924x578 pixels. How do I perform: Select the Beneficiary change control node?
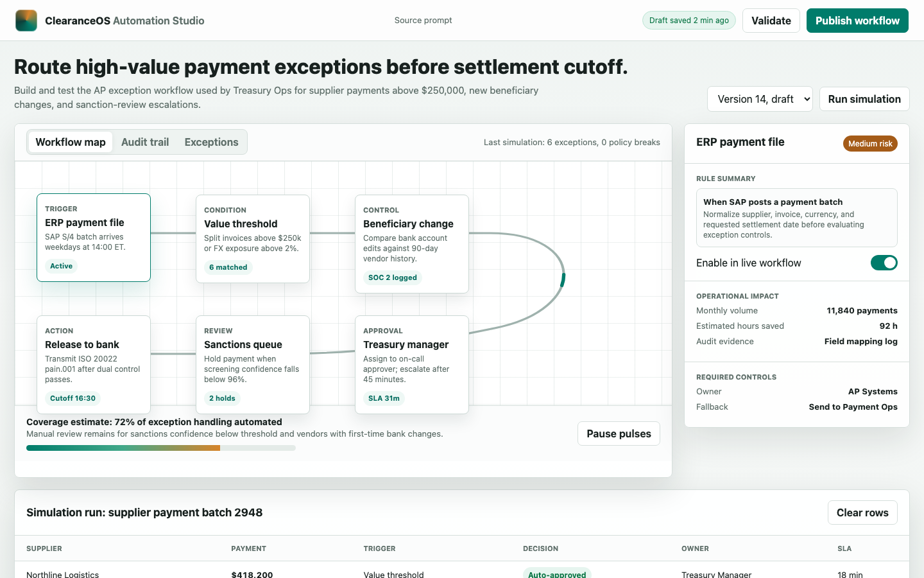click(x=412, y=244)
